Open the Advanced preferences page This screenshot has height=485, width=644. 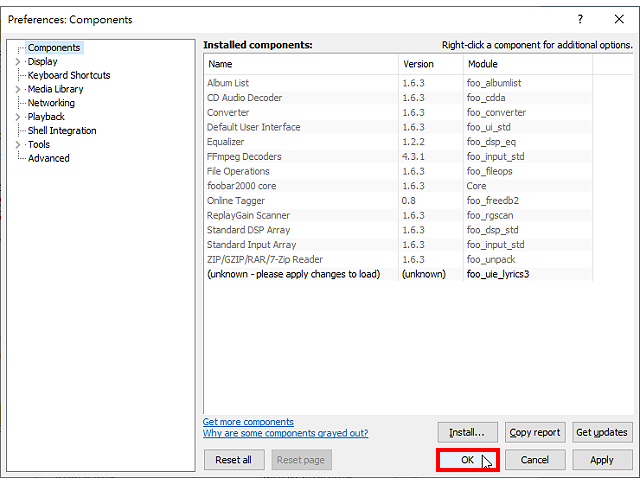click(x=48, y=158)
